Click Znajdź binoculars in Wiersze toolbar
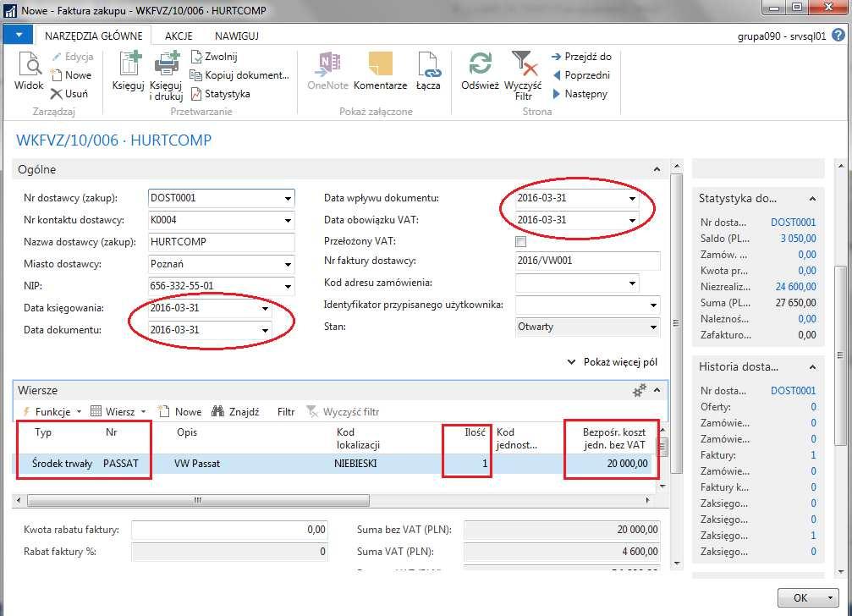Viewport: 852px width, 616px height. [218, 411]
